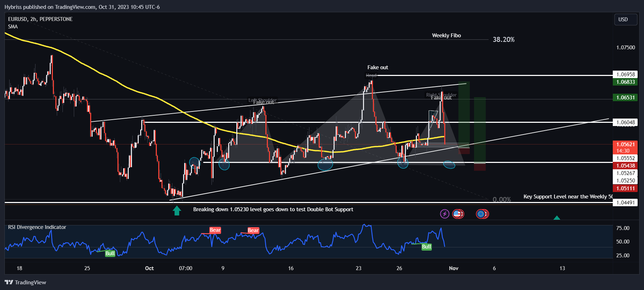Image resolution: width=644 pixels, height=290 pixels.
Task: Click the 23 date axis label
Action: pos(358,268)
